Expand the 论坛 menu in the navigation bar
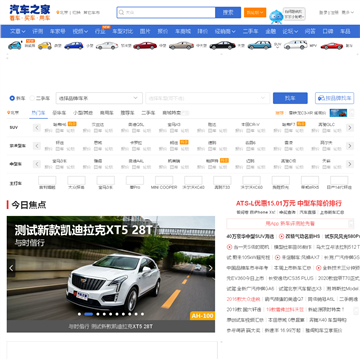The height and width of the screenshot is (360, 360). coord(290,31)
